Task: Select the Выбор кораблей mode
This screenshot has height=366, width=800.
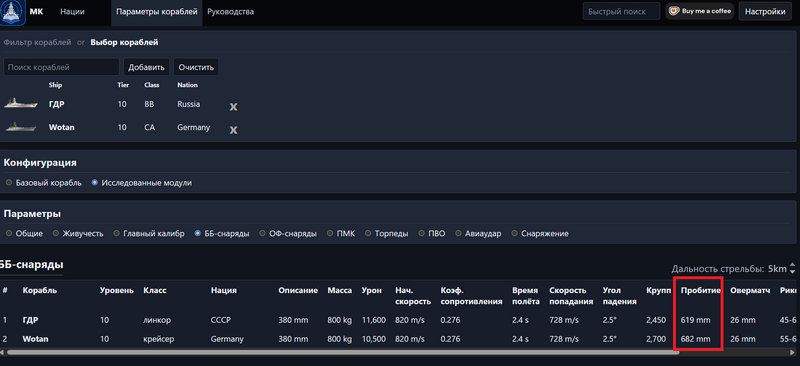Action: click(124, 42)
